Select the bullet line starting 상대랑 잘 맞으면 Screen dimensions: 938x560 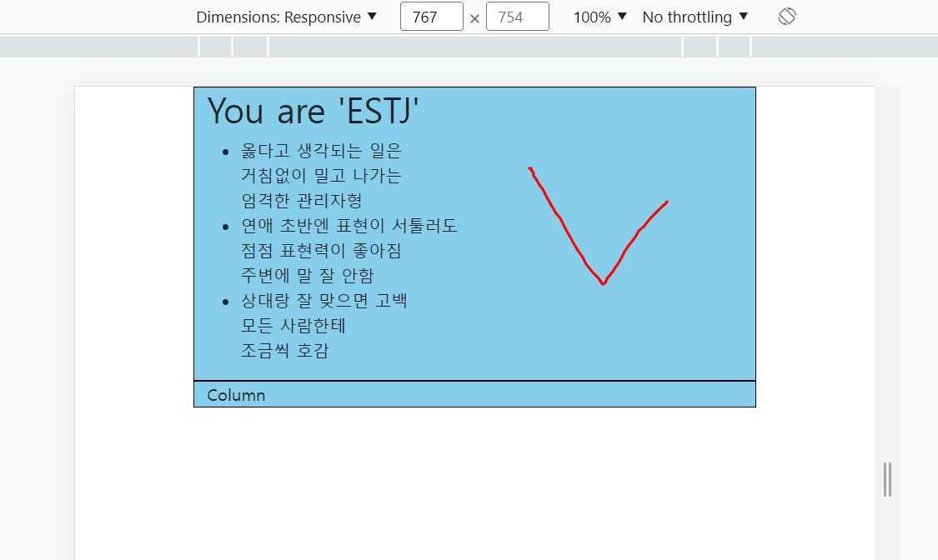pos(324,301)
